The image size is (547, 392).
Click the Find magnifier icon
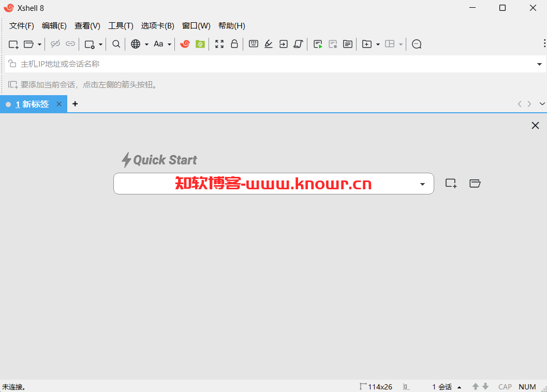click(x=116, y=44)
